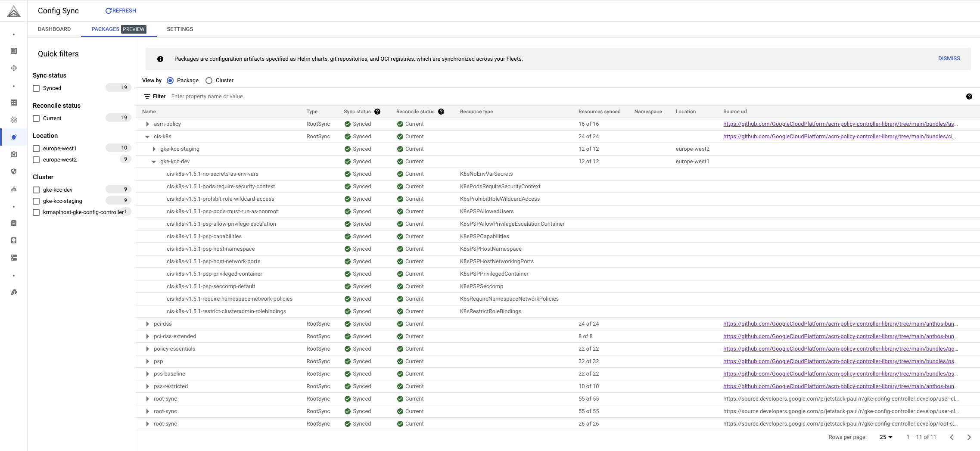Switch to the Settings tab
Screen dimensions: 980x451
point(180,29)
